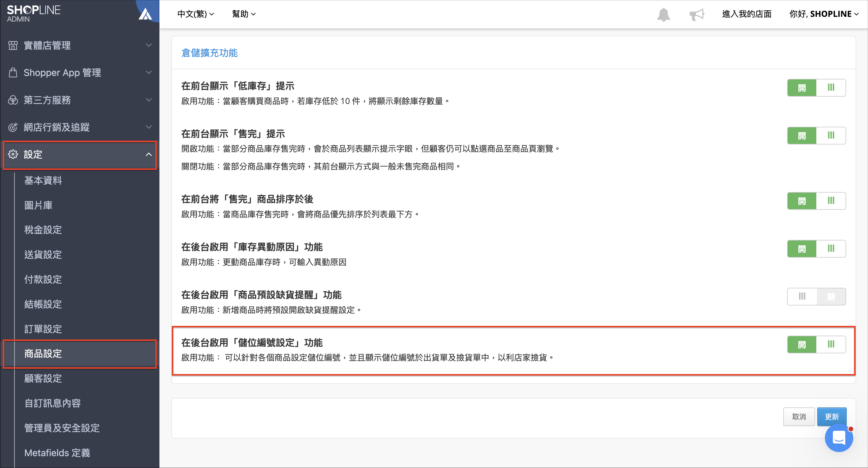Expand the Shopper App 管理 chevron
The width and height of the screenshot is (868, 468).
pos(149,72)
